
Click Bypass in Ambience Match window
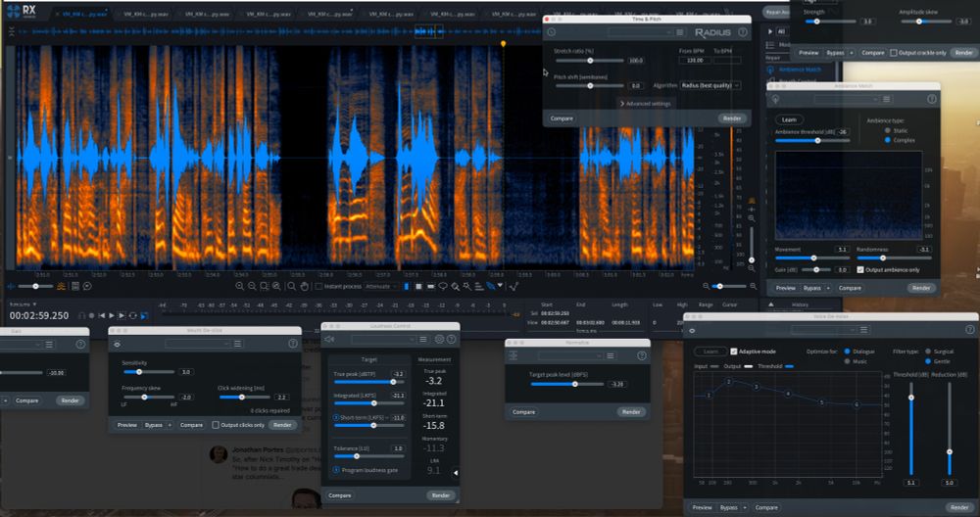coord(811,288)
